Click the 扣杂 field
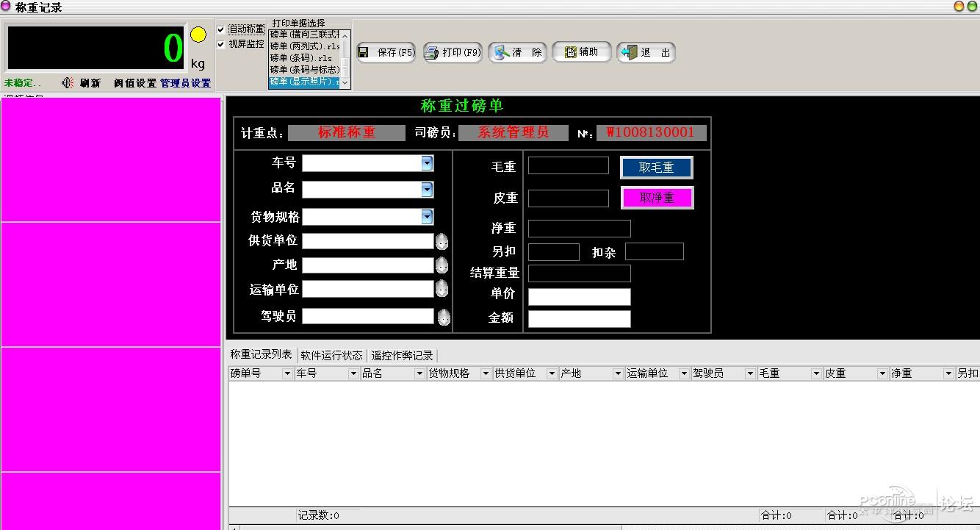 tap(655, 251)
